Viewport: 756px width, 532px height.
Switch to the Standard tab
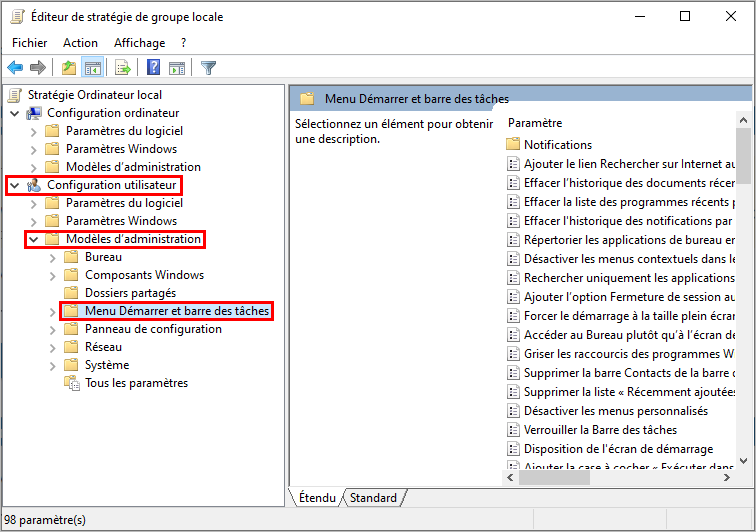pos(373,498)
